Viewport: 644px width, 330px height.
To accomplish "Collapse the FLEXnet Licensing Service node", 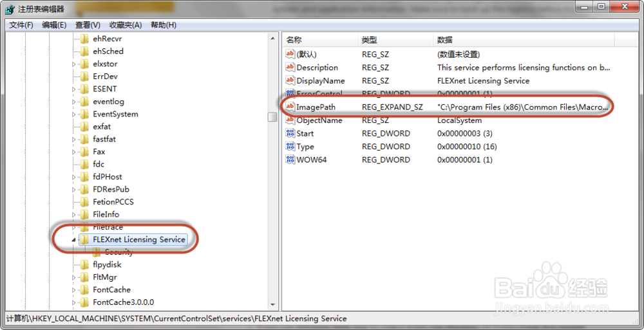I will [x=74, y=239].
